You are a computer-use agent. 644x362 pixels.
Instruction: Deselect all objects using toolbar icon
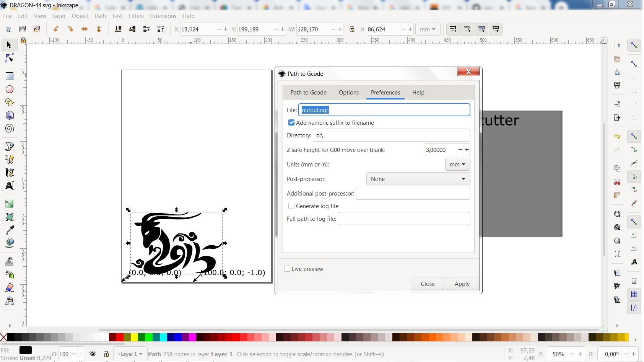(x=37, y=29)
